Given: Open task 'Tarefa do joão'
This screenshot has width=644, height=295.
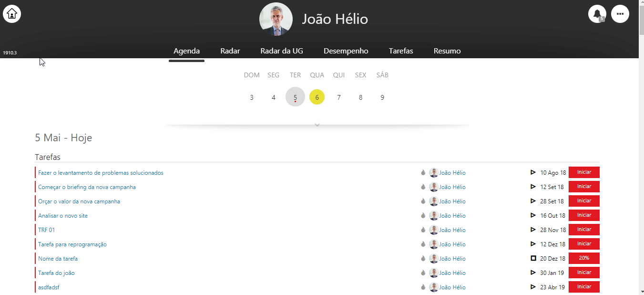Looking at the screenshot, I should (x=56, y=273).
